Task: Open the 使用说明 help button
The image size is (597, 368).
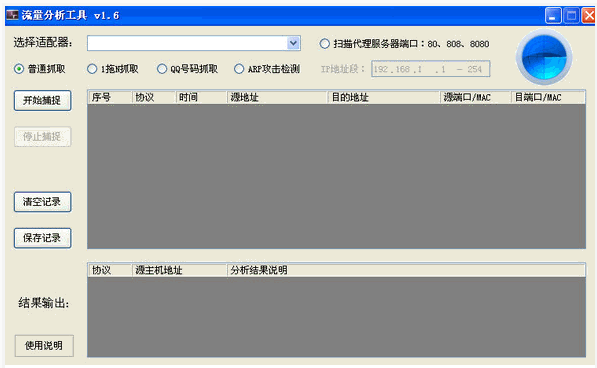Action: click(x=44, y=346)
